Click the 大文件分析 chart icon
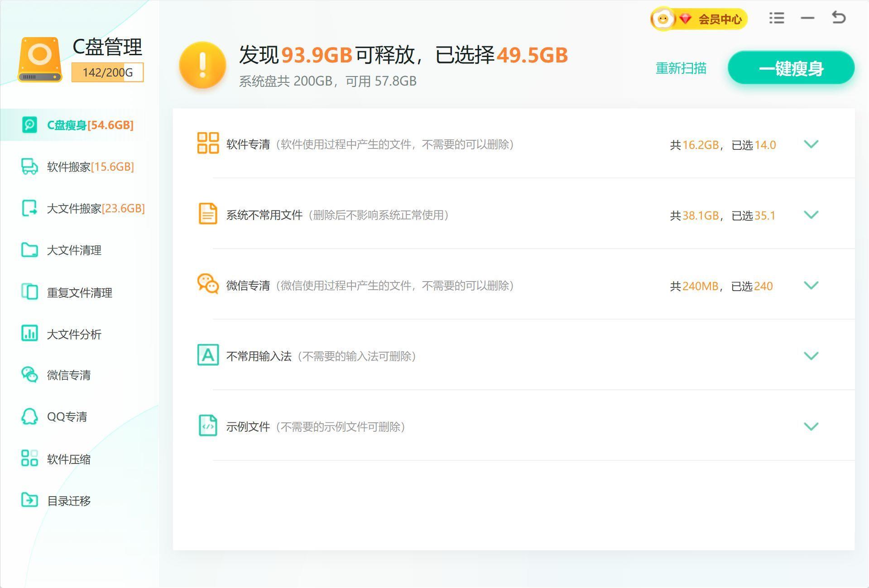 coord(29,334)
